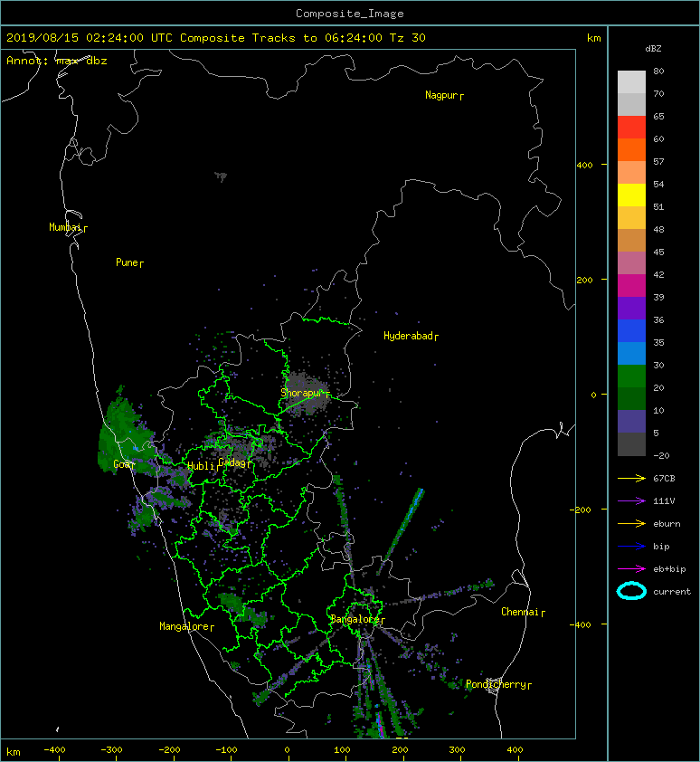Click the -200 tick on the vertical km axis

coord(581,510)
